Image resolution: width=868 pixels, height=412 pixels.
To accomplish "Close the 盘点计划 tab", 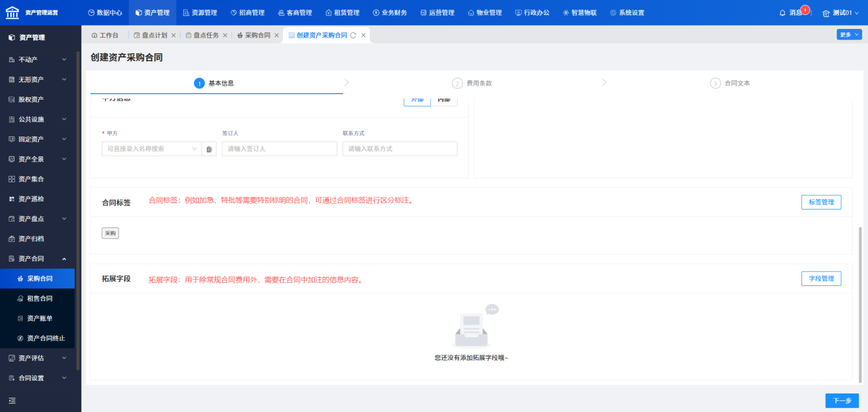I will (174, 35).
